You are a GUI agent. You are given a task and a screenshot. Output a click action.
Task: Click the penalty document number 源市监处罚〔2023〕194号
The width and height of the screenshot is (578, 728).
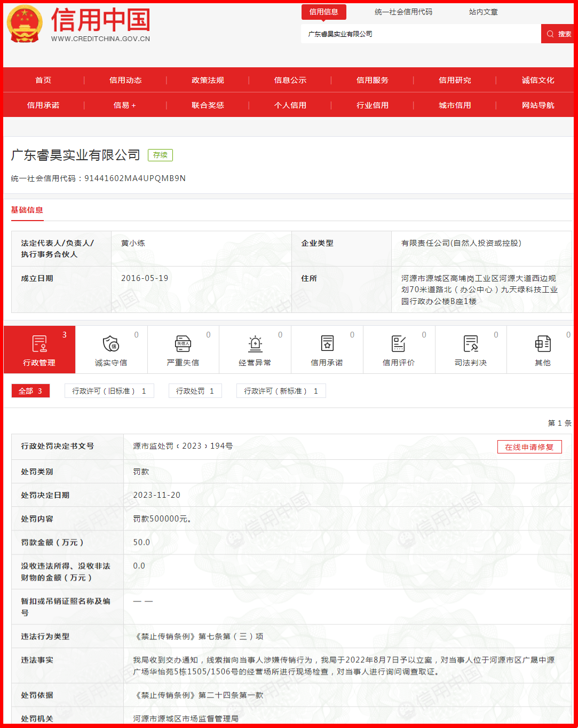coord(183,446)
